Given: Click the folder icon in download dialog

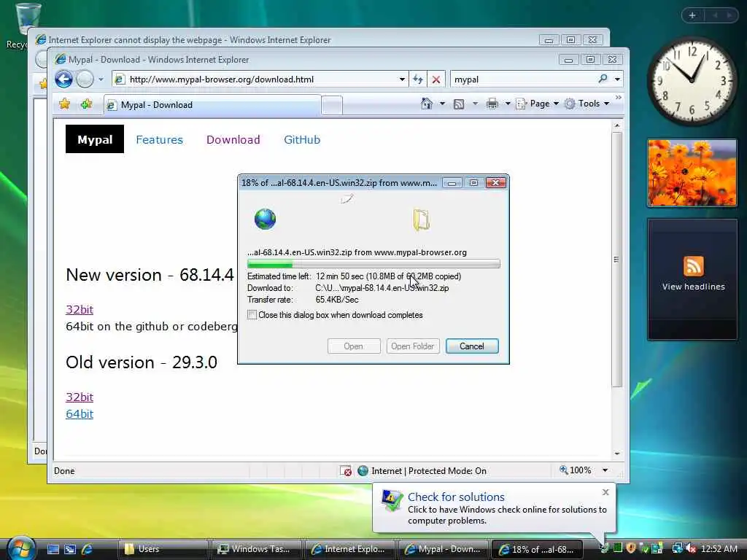Looking at the screenshot, I should pos(421,220).
